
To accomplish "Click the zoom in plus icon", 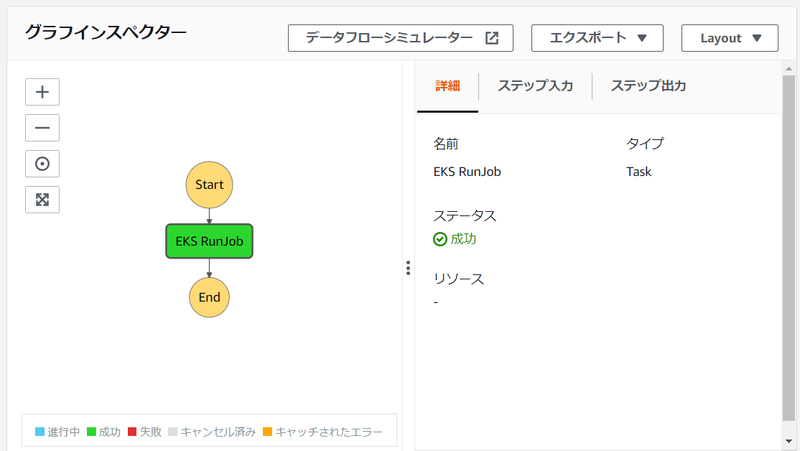I will pyautogui.click(x=42, y=92).
